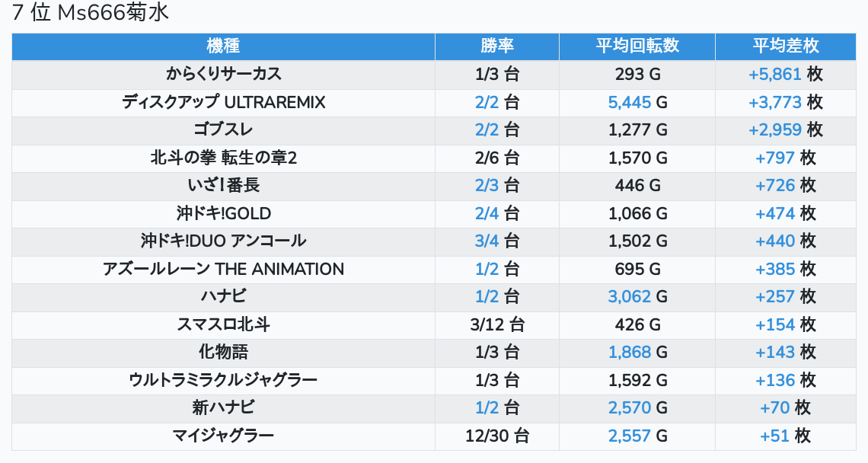Viewport: 868px width, 463px height.
Task: Select the からくりサーカス machine name
Action: (x=223, y=74)
